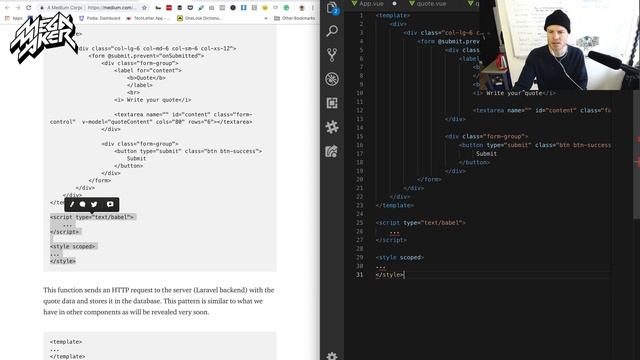Click the broadcast-share icon in the activity bar
Screen dimensions: 640x360
click(332, 151)
